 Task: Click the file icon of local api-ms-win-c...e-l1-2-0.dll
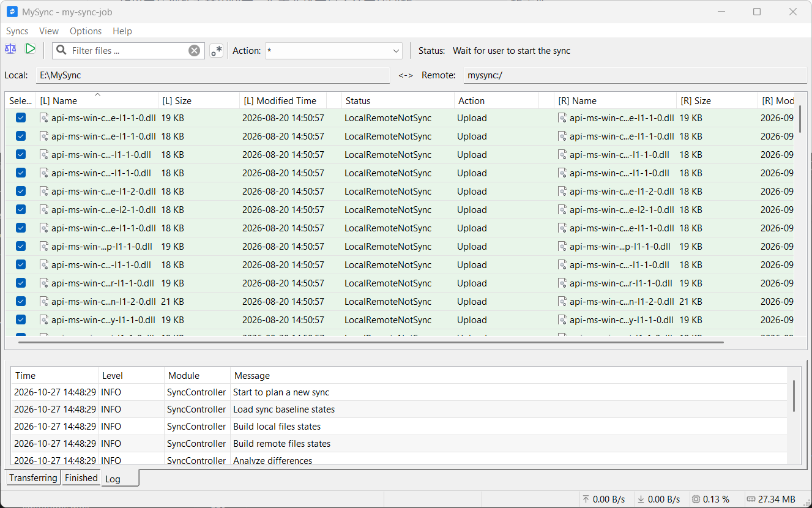point(44,192)
